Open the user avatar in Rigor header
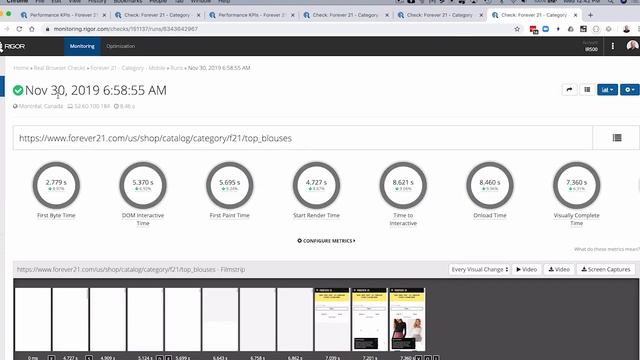The image size is (640, 360). [632, 46]
